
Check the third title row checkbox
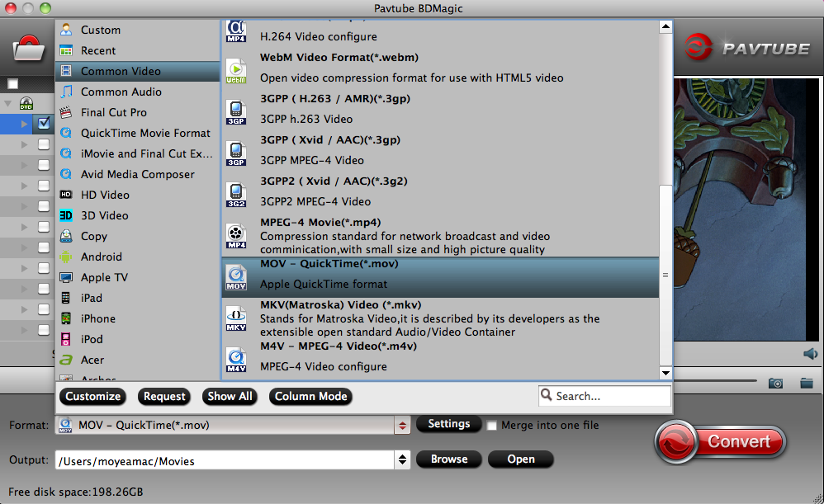44,165
